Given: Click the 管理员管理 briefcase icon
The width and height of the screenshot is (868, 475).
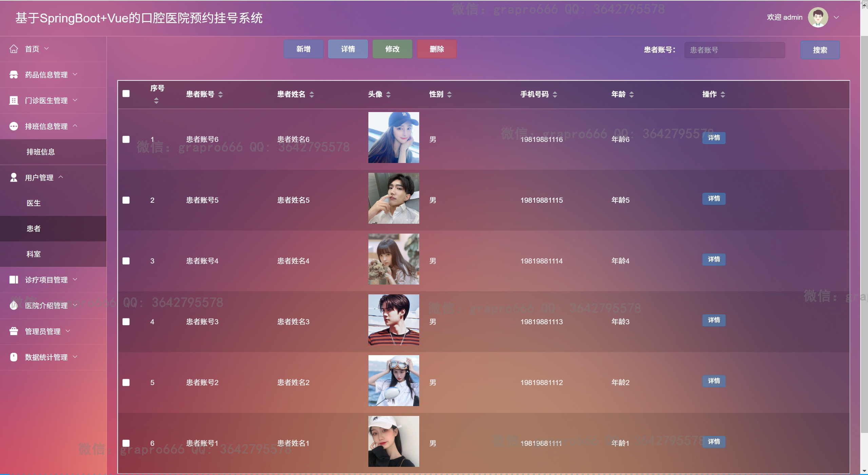Looking at the screenshot, I should pyautogui.click(x=14, y=331).
